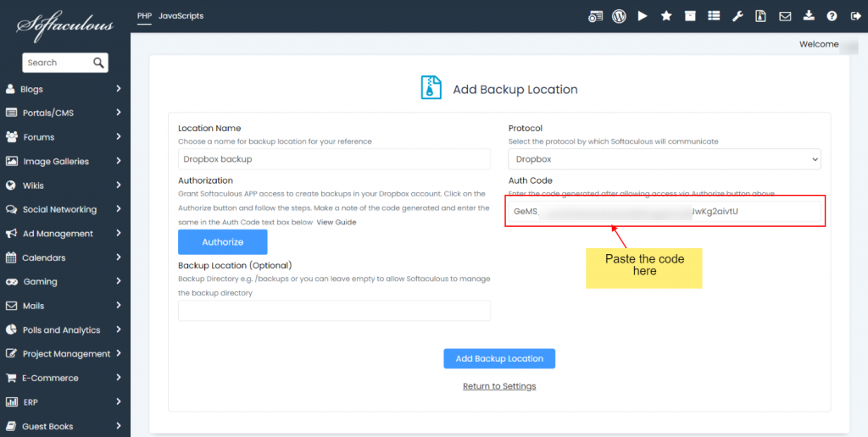
Task: Select E-Commerce in sidebar
Action: point(50,378)
